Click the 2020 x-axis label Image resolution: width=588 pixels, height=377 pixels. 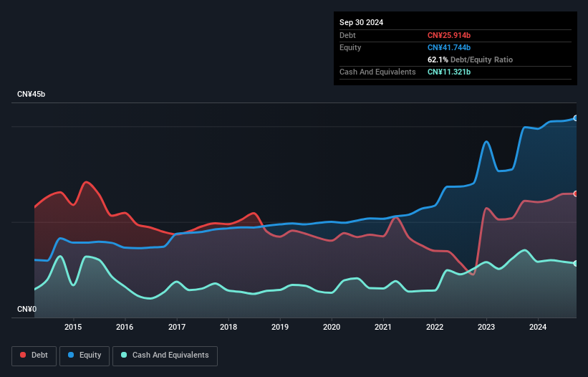(332, 327)
